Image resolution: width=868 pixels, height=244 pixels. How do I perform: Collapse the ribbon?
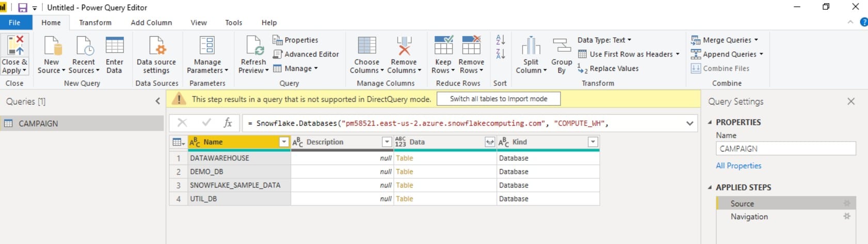850,22
